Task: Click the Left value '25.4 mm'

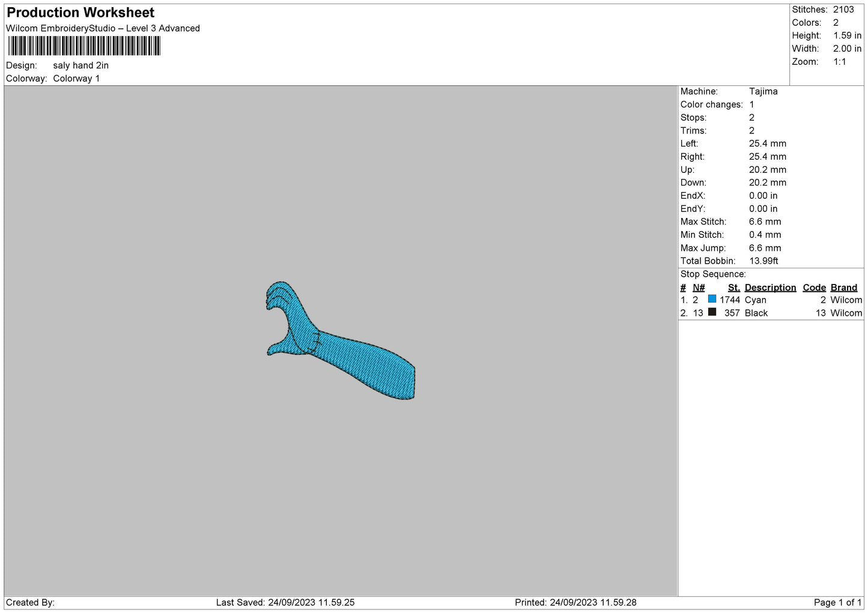Action: (x=767, y=143)
